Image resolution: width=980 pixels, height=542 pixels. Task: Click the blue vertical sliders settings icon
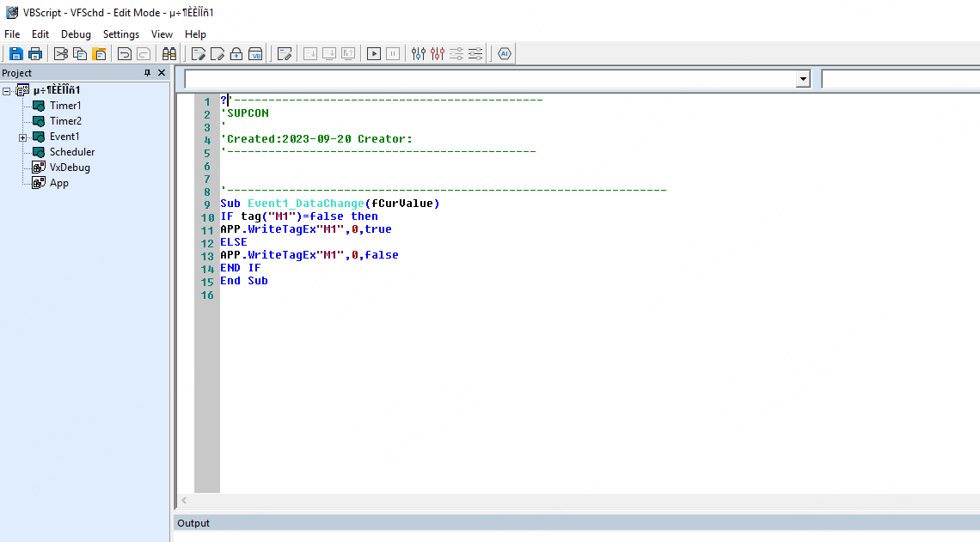(x=418, y=54)
